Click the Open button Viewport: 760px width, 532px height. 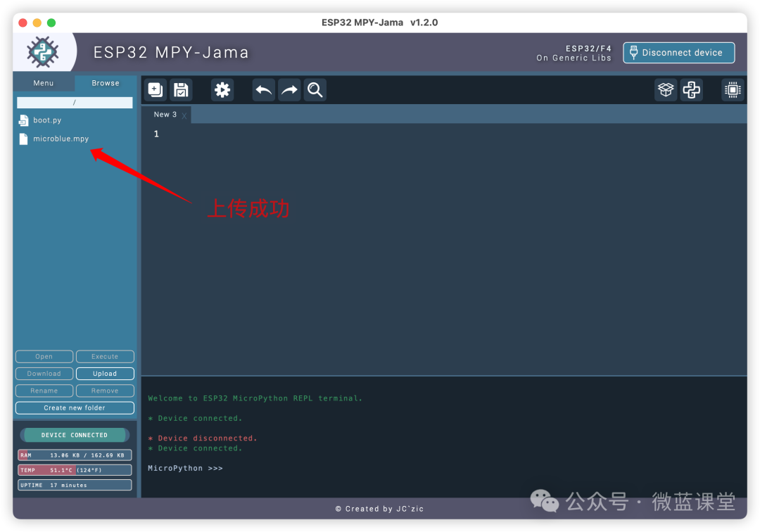tap(44, 357)
